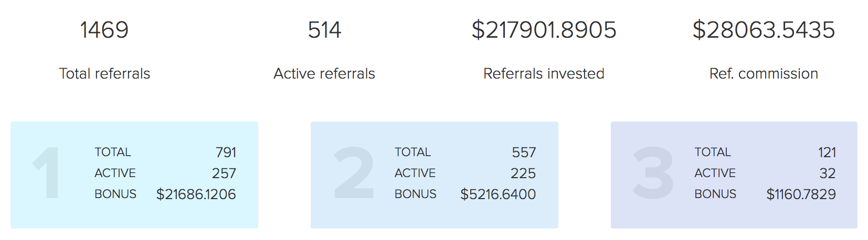Click level 2 active value 225

[523, 173]
